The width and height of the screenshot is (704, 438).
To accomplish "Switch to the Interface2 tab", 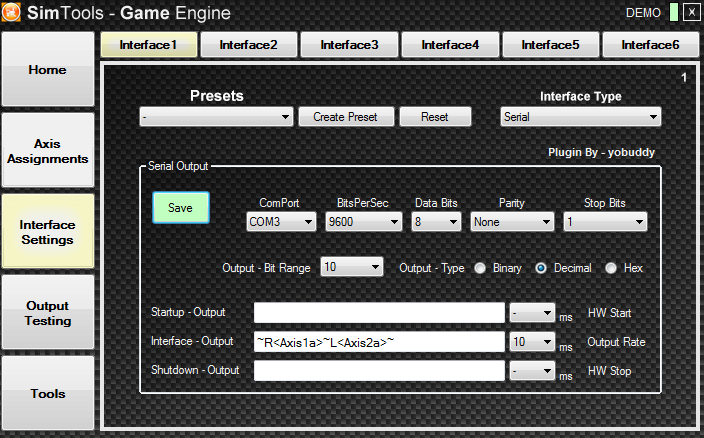I will pos(249,45).
